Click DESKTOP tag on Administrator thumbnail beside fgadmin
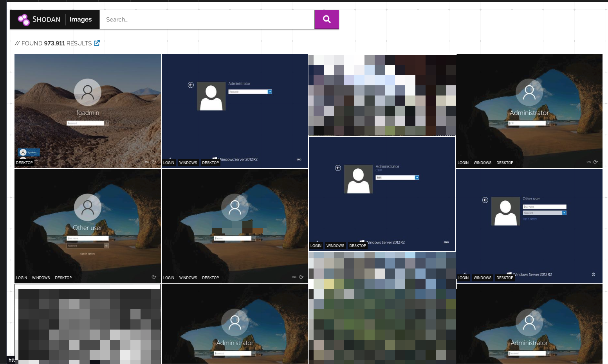The width and height of the screenshot is (608, 364). (211, 163)
